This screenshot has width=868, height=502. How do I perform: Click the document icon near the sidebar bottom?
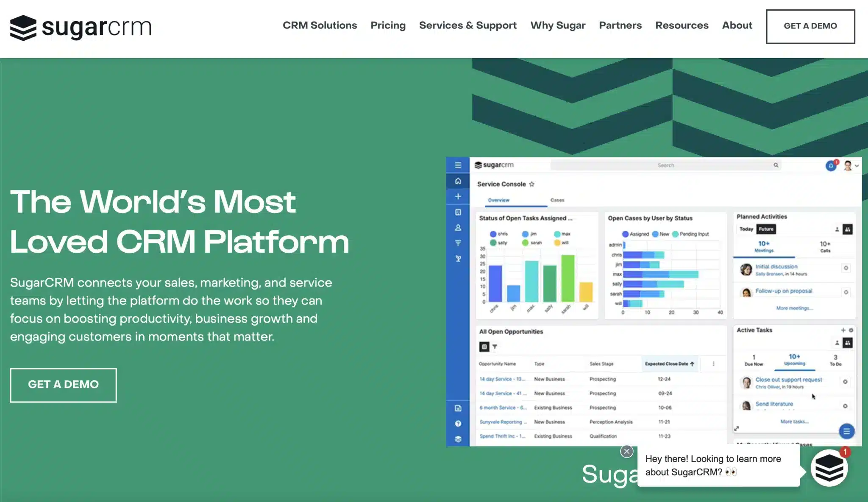[x=458, y=408]
